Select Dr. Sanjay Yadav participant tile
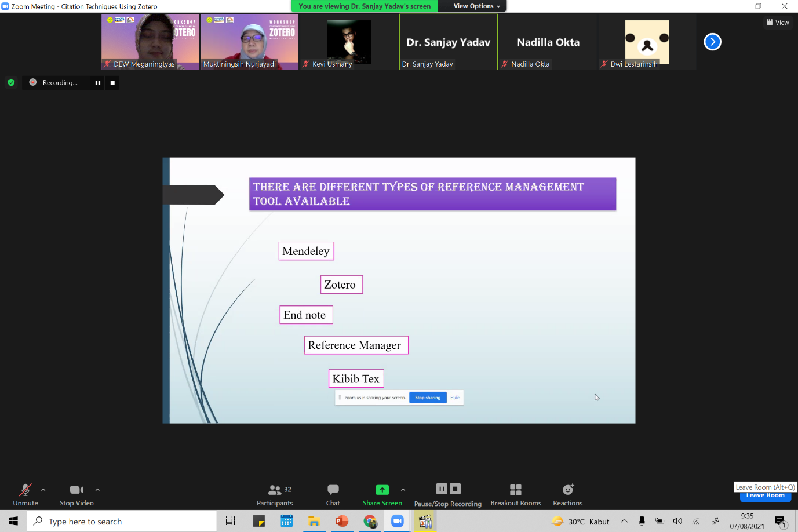Screen dimensions: 798x532 point(449,42)
